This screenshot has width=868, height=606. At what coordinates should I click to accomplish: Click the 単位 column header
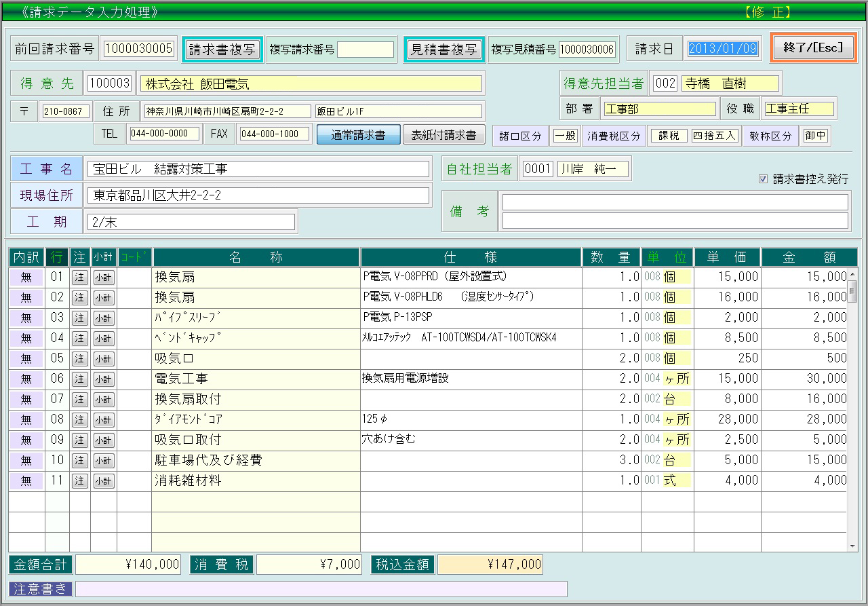click(x=667, y=257)
